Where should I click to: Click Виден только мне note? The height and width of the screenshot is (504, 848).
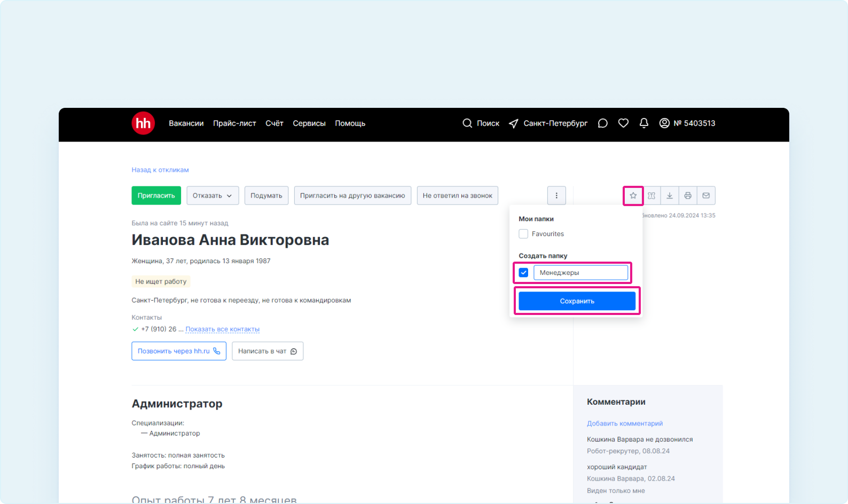point(616,491)
